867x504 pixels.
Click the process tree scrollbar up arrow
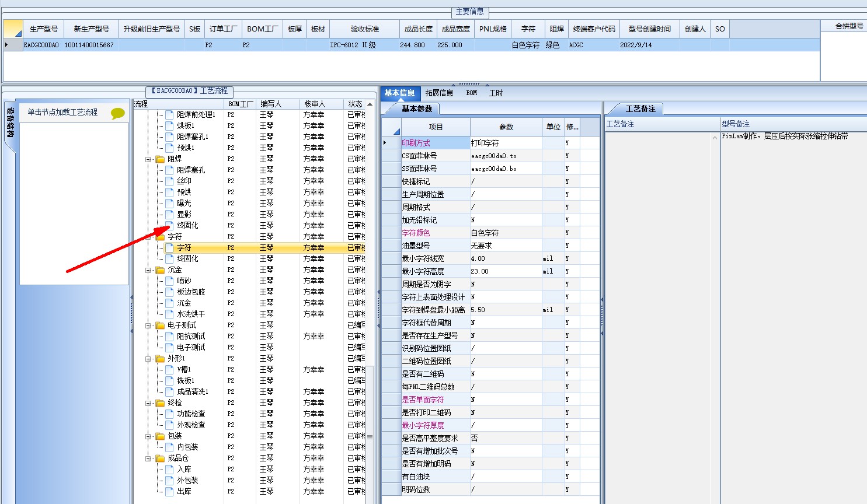[370, 104]
